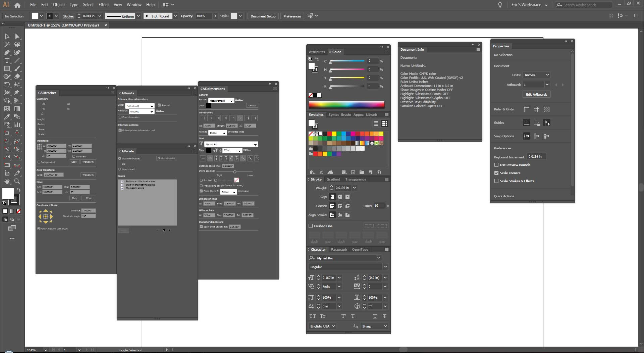This screenshot has height=353, width=644.
Task: Click the color spectrum bar in Color panel
Action: tap(346, 105)
